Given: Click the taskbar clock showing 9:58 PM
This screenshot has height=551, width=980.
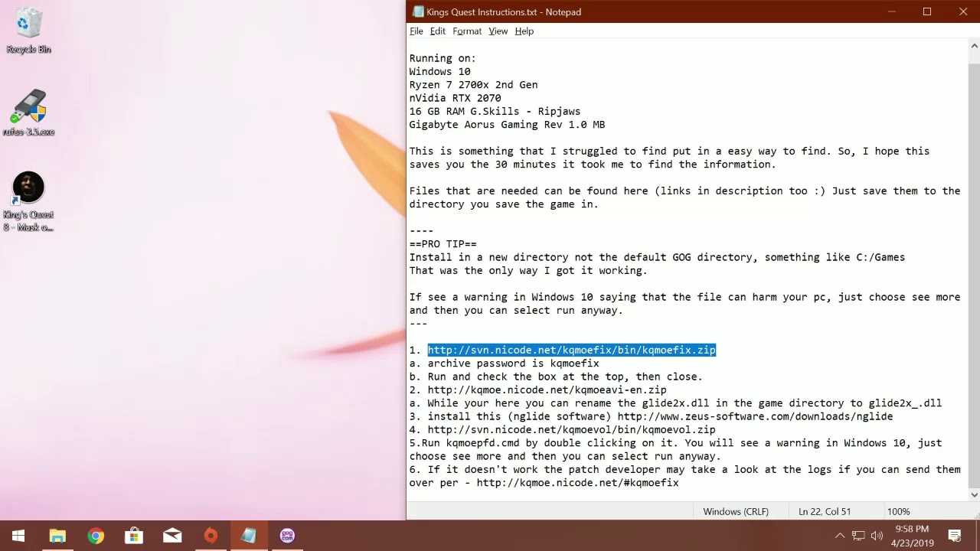Looking at the screenshot, I should click(912, 536).
